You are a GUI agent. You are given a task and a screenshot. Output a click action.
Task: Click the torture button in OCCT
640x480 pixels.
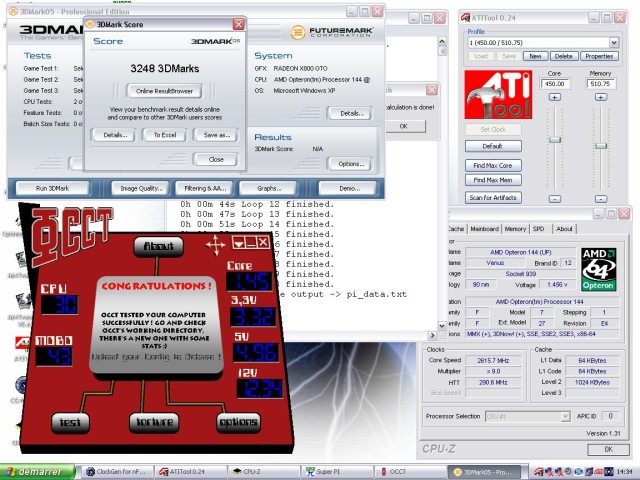pos(154,422)
